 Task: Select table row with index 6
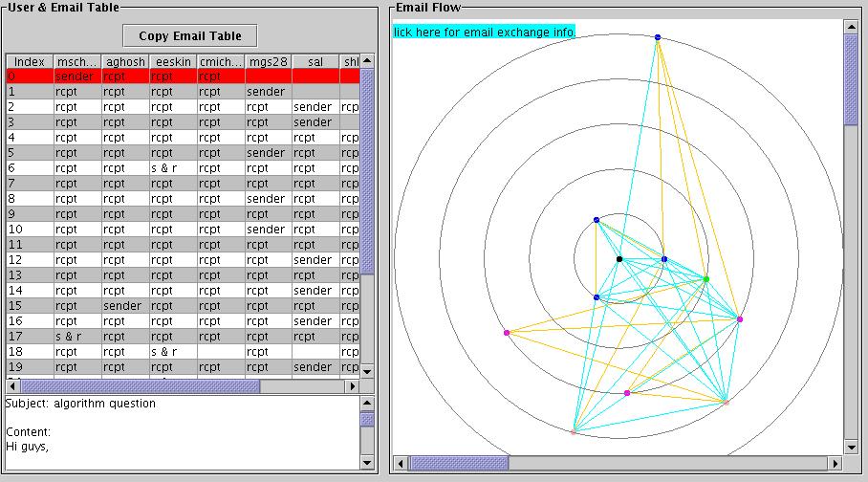[183, 168]
